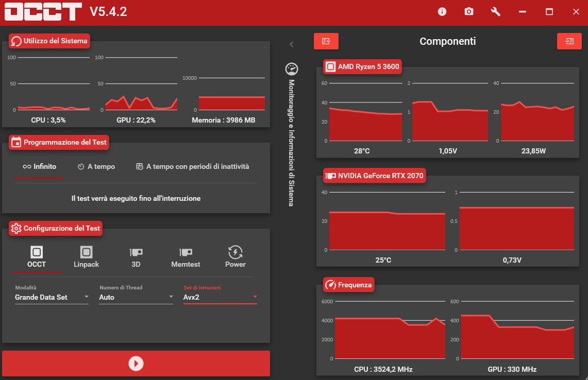Open the Memtest test tab
This screenshot has width=588, height=380.
click(x=186, y=257)
